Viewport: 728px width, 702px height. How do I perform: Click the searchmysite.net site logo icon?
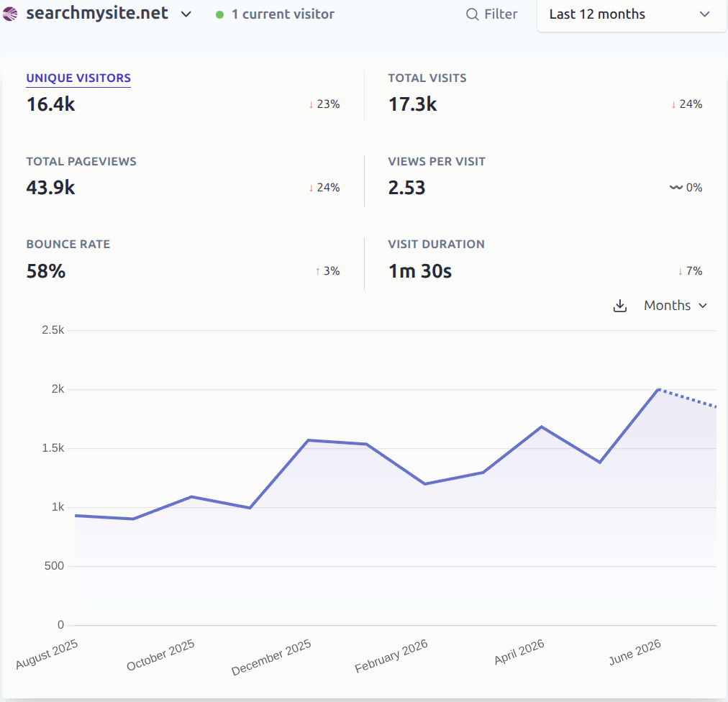[x=10, y=14]
